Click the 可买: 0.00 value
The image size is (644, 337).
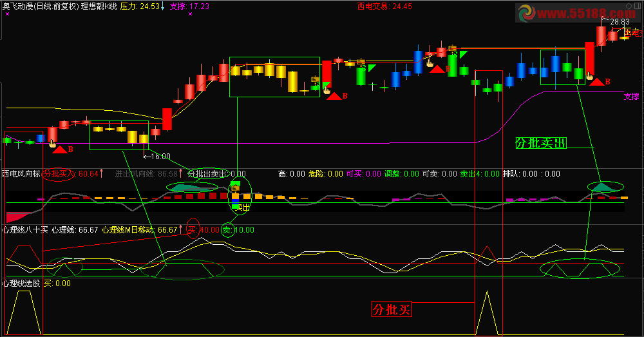click(363, 174)
